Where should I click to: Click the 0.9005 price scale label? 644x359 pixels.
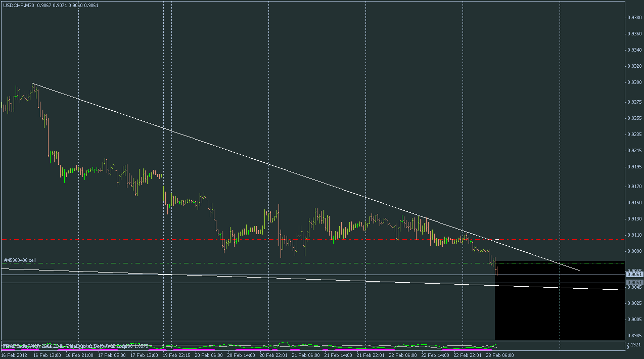click(x=635, y=320)
